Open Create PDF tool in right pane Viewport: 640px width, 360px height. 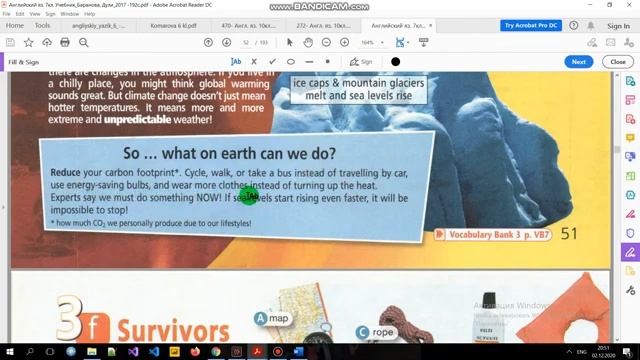coord(630,119)
